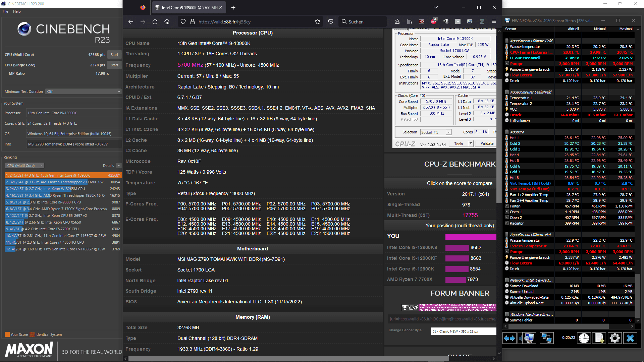The image size is (644, 362).
Task: Click the Firefox back arrow
Action: [x=131, y=22]
